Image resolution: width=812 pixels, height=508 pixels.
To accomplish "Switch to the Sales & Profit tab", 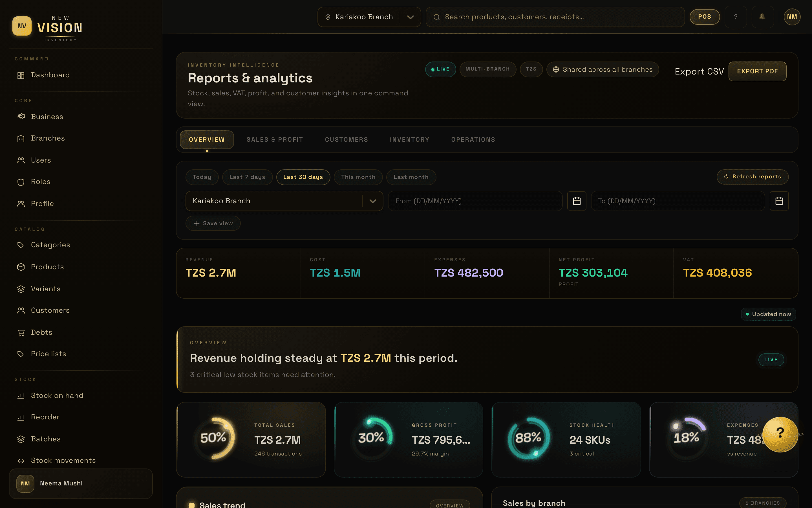I will tap(275, 140).
